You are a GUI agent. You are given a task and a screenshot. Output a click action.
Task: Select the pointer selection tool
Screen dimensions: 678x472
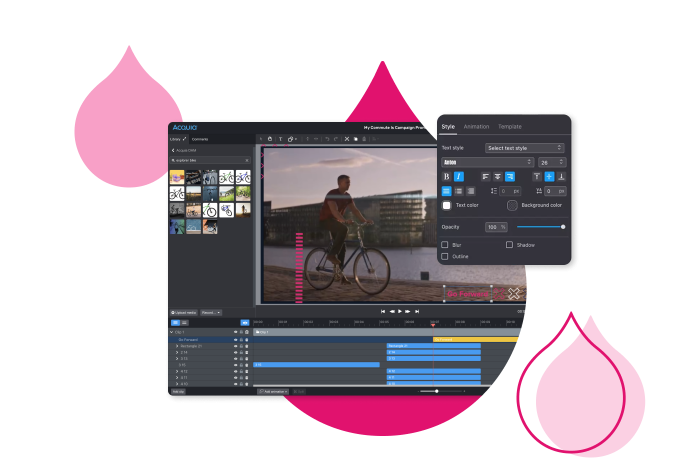tap(261, 139)
